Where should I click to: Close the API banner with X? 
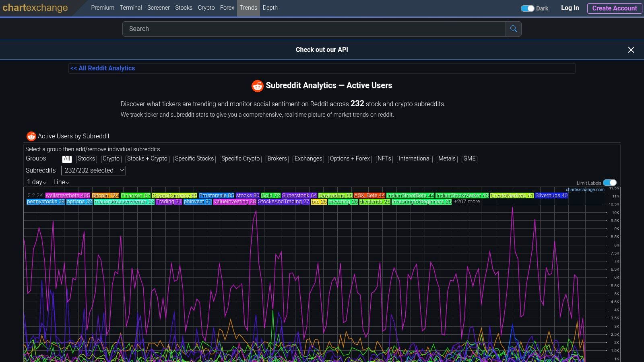[631, 50]
